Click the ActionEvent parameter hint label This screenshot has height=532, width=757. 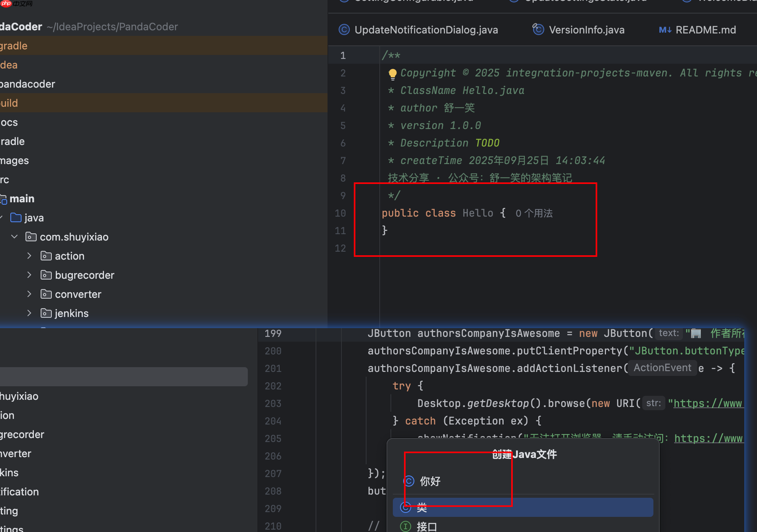[662, 368]
